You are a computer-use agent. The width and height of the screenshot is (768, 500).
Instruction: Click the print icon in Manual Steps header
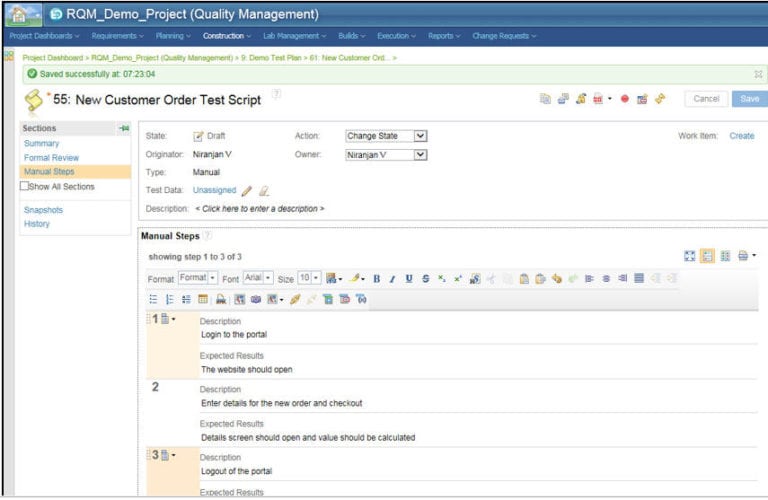pos(743,257)
